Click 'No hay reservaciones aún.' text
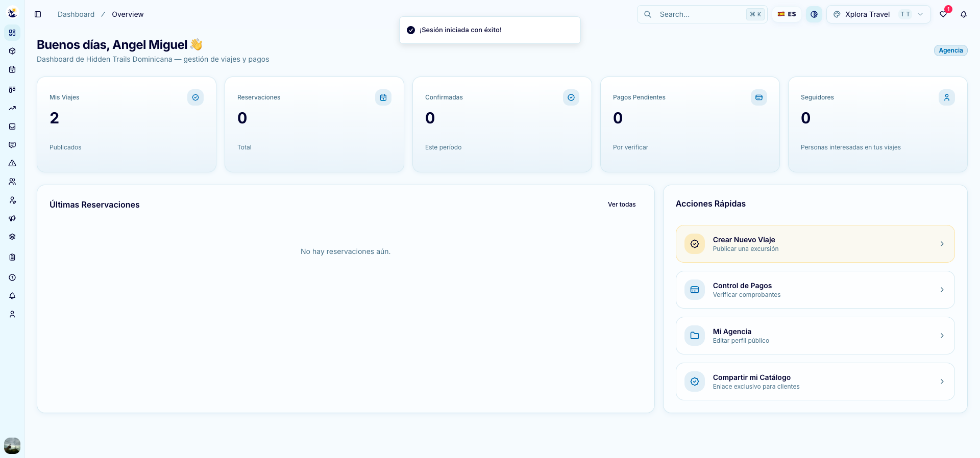 click(x=346, y=251)
